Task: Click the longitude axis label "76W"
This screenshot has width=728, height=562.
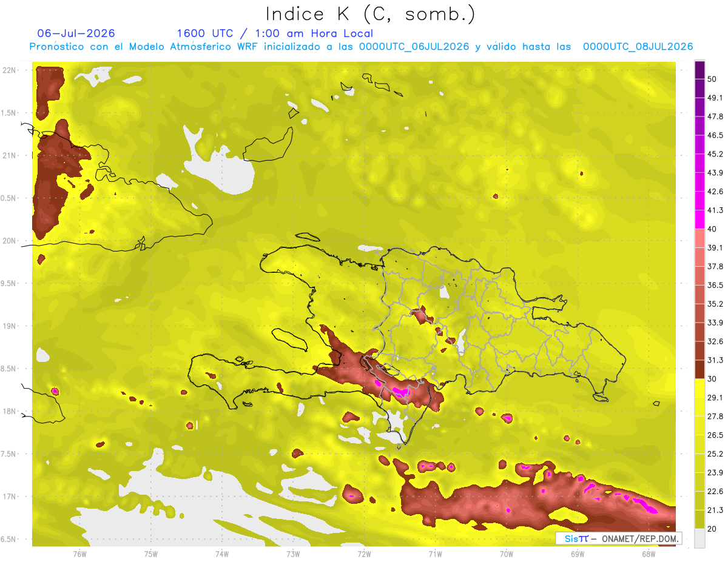Action: pos(79,554)
